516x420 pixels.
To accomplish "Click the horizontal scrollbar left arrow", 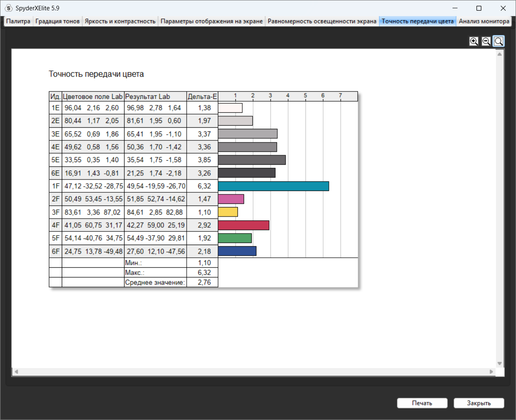I will coord(16,371).
